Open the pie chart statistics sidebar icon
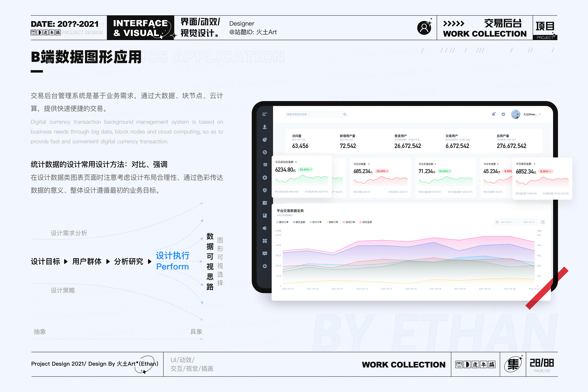Image resolution: width=588 pixels, height=392 pixels. coord(265,139)
